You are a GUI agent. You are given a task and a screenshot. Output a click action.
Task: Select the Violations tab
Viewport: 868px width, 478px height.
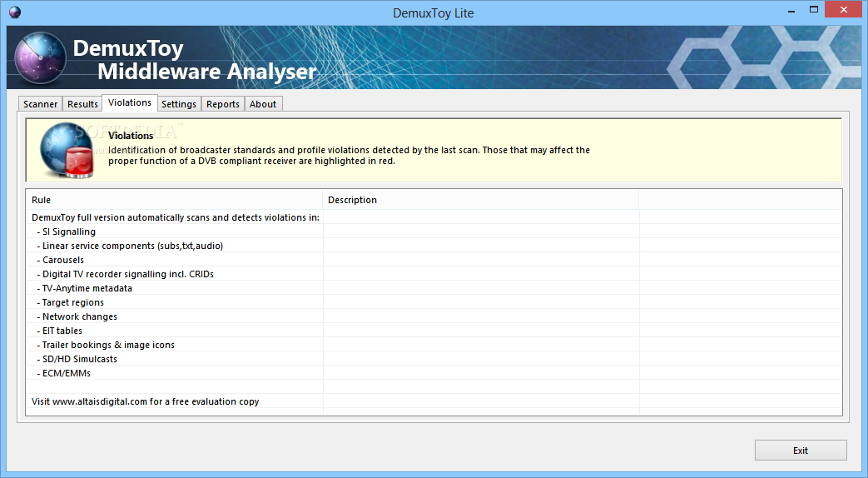[x=130, y=102]
